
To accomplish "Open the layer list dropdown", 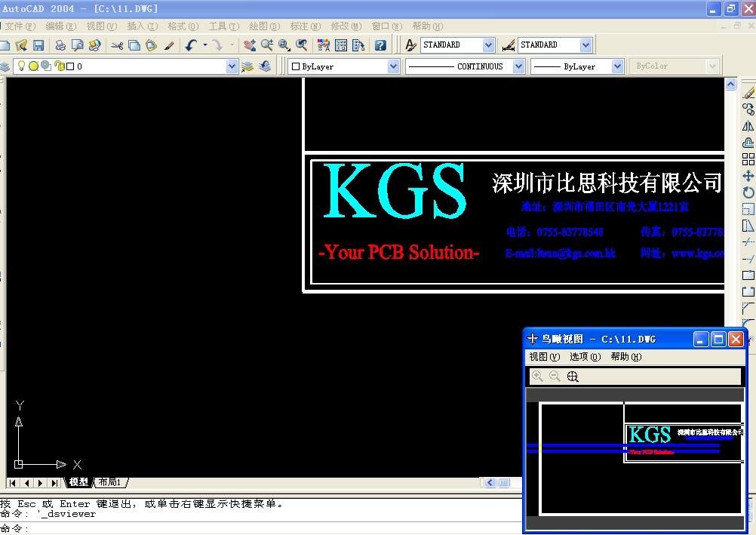I will tap(232, 66).
